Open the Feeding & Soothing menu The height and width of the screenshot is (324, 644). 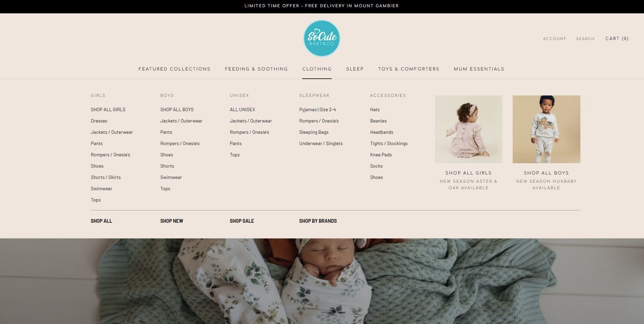256,69
